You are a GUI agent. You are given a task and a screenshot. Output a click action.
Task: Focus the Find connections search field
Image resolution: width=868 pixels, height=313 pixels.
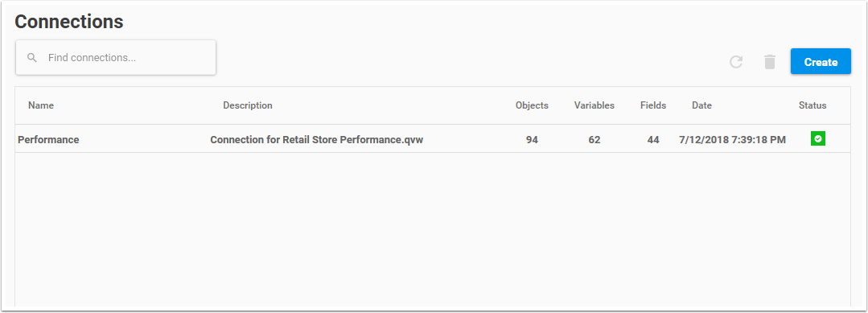[116, 58]
